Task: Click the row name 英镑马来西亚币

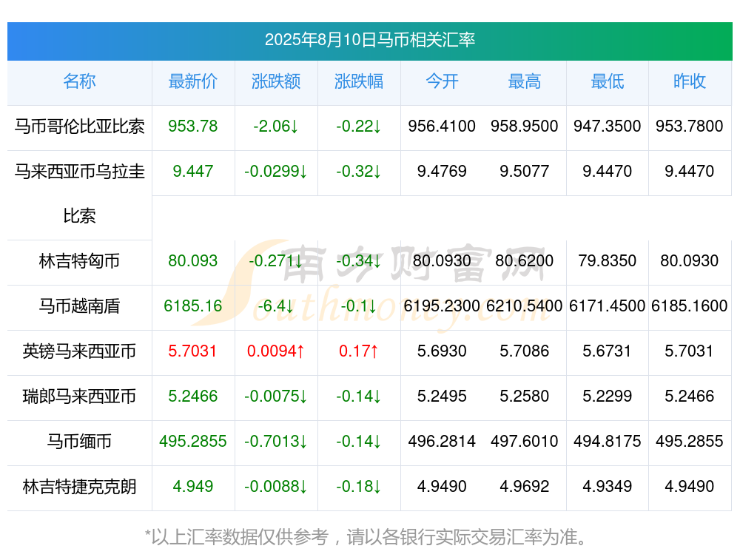Action: click(x=79, y=351)
